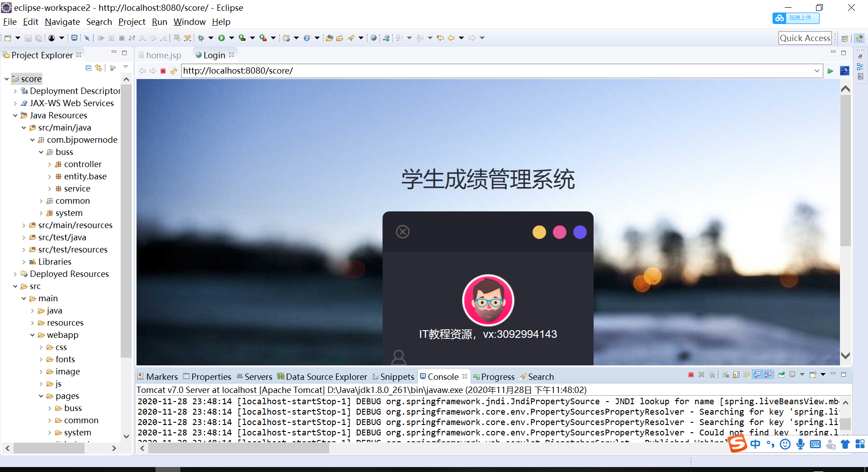
Task: Toggle Word Wrap in the Console toolbar
Action: [x=746, y=375]
